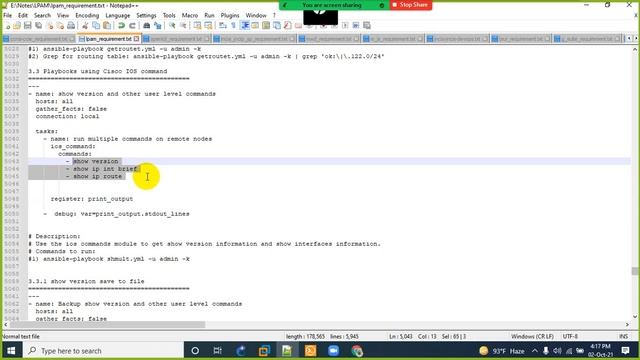Image resolution: width=640 pixels, height=360 pixels.
Task: Open the notification center icon
Action: click(625, 351)
